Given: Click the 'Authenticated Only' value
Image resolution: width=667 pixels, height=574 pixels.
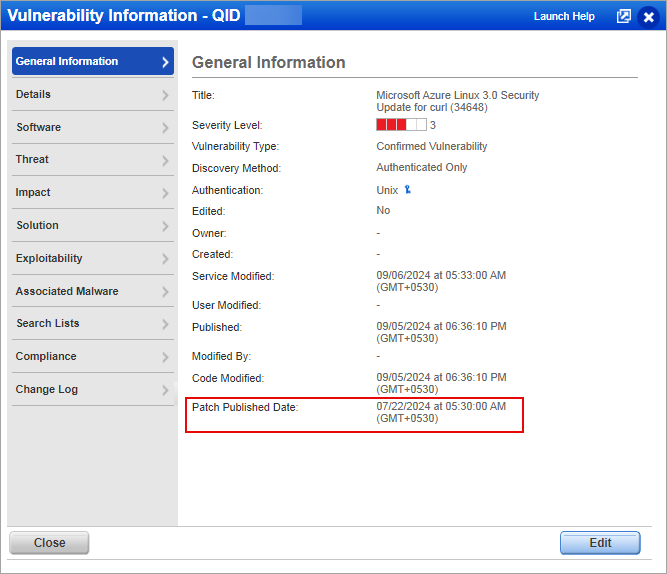Looking at the screenshot, I should tap(422, 167).
